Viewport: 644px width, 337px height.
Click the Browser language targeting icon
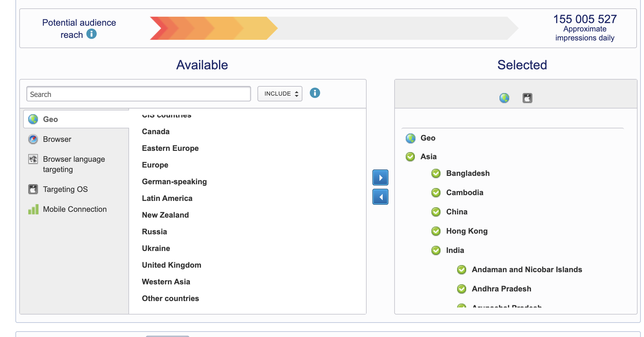point(33,159)
